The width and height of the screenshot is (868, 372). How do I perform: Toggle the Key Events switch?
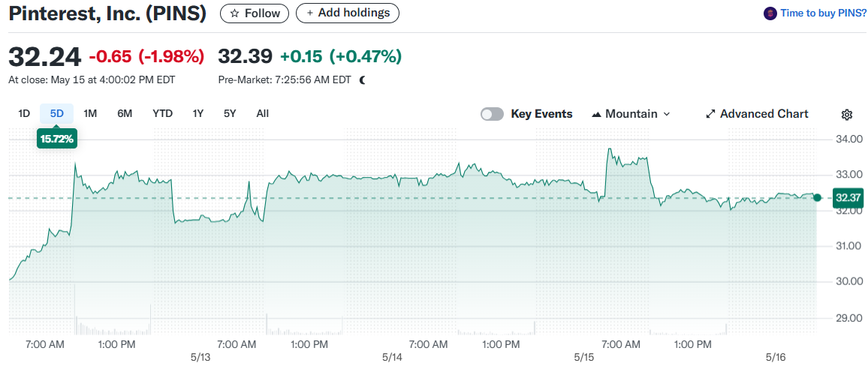pos(492,114)
